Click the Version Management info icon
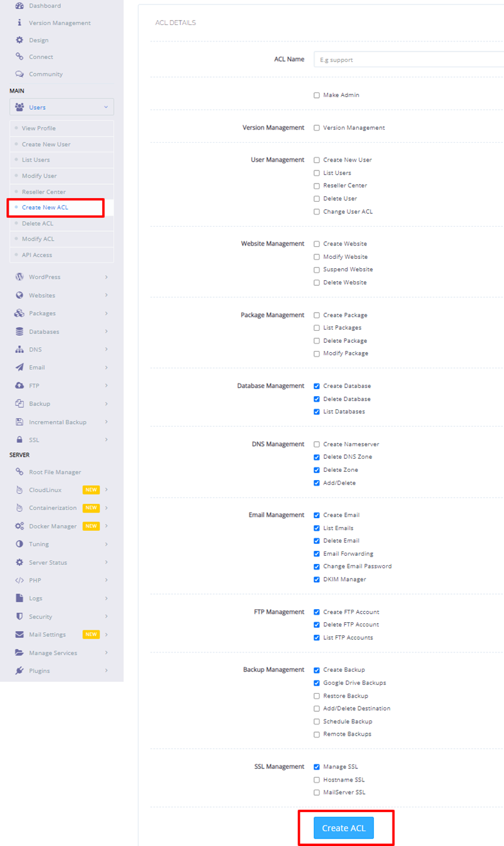Viewport: 504px width, 846px height. pos(19,23)
